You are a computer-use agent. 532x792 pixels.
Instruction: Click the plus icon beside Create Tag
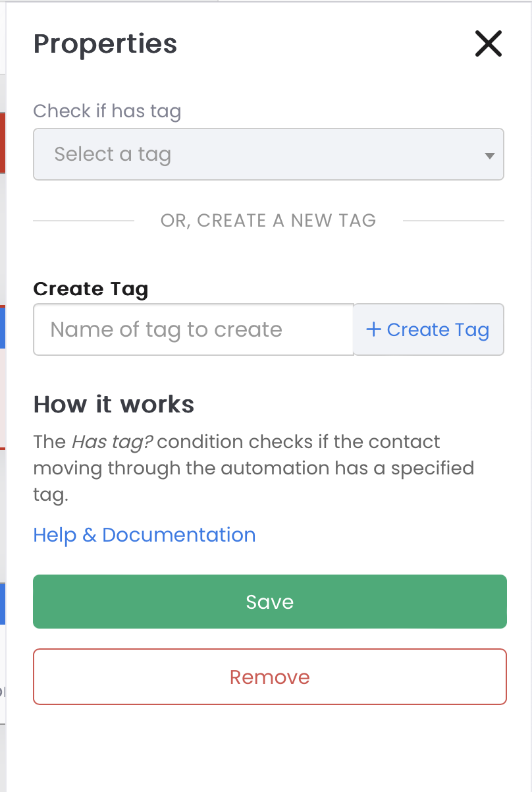(373, 329)
